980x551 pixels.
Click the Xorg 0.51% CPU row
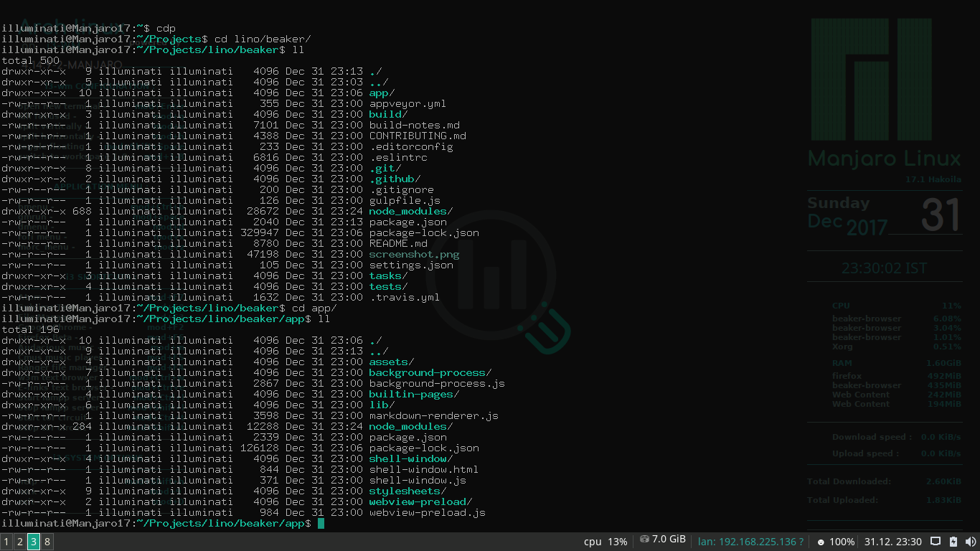point(897,347)
